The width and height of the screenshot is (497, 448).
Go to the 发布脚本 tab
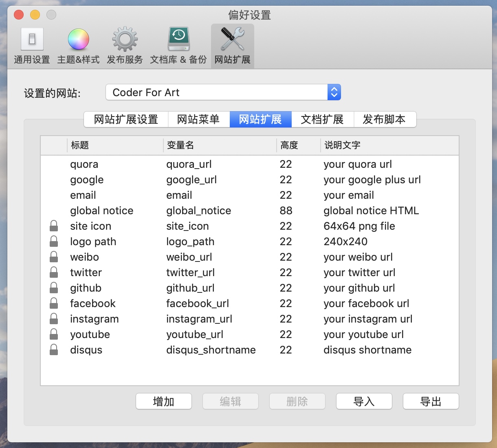click(384, 119)
